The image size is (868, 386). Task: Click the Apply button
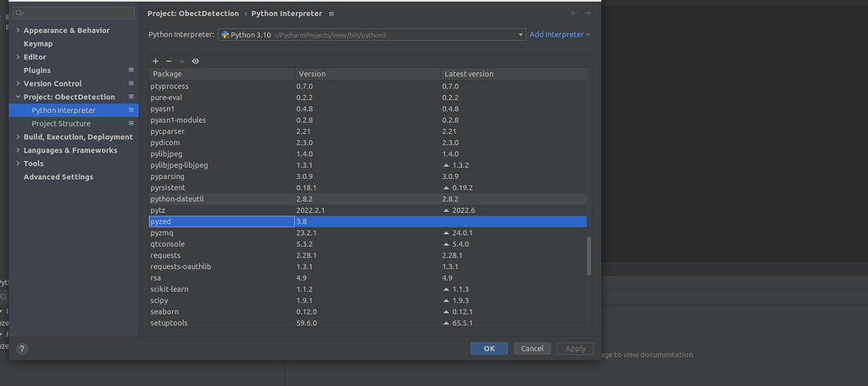click(576, 349)
